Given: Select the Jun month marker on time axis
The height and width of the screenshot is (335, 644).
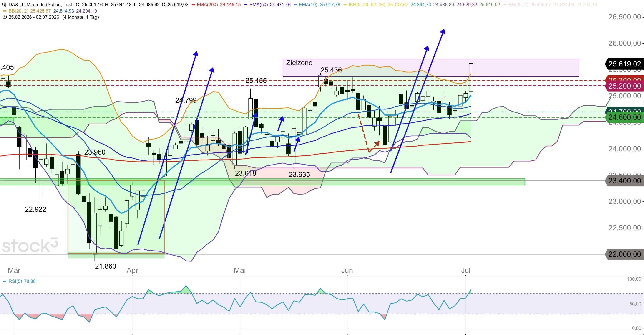Looking at the screenshot, I should pyautogui.click(x=347, y=270).
